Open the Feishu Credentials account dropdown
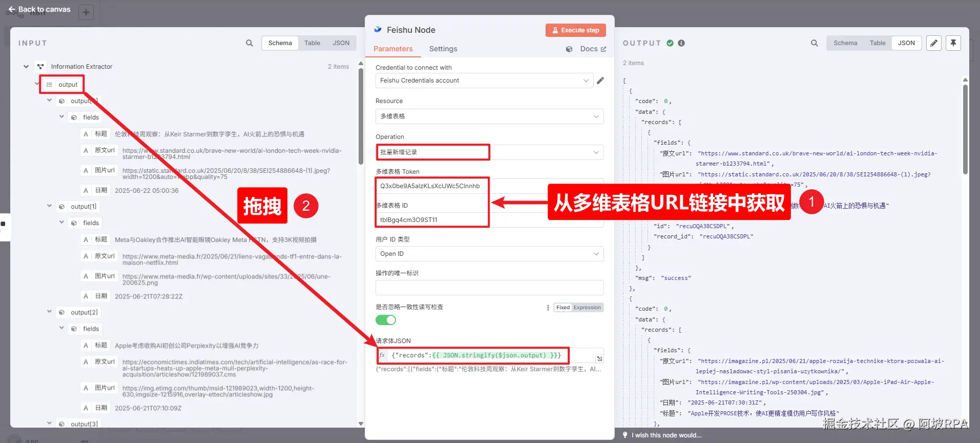The width and height of the screenshot is (980, 443). 484,80
